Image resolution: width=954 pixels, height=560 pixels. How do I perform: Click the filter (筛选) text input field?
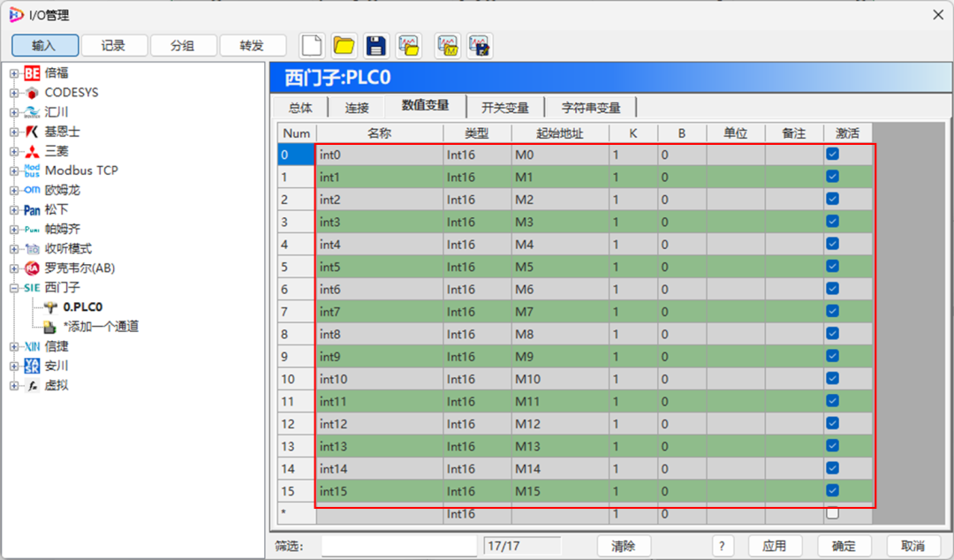(x=399, y=545)
